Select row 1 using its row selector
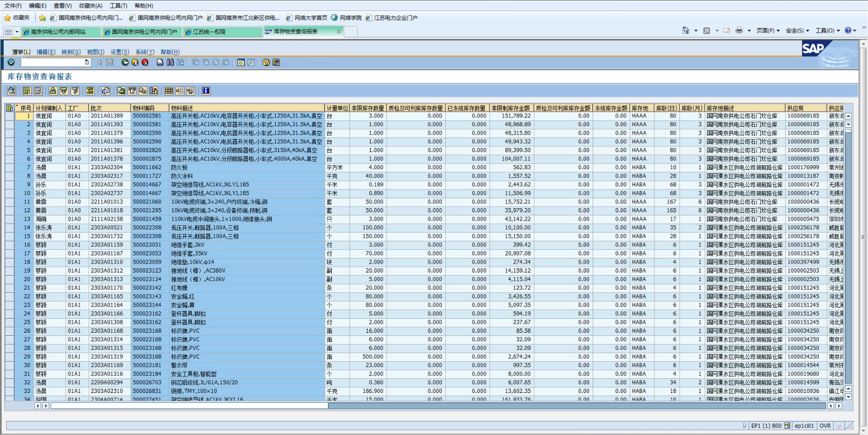 pos(9,116)
